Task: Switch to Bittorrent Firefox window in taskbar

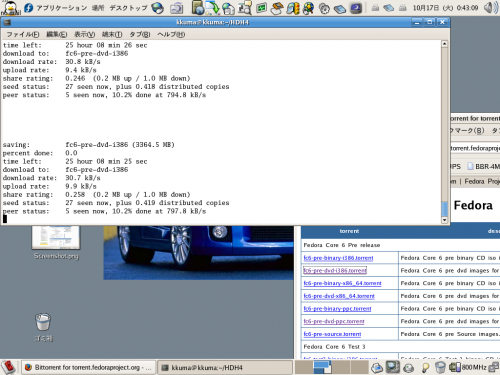Action: [x=89, y=367]
